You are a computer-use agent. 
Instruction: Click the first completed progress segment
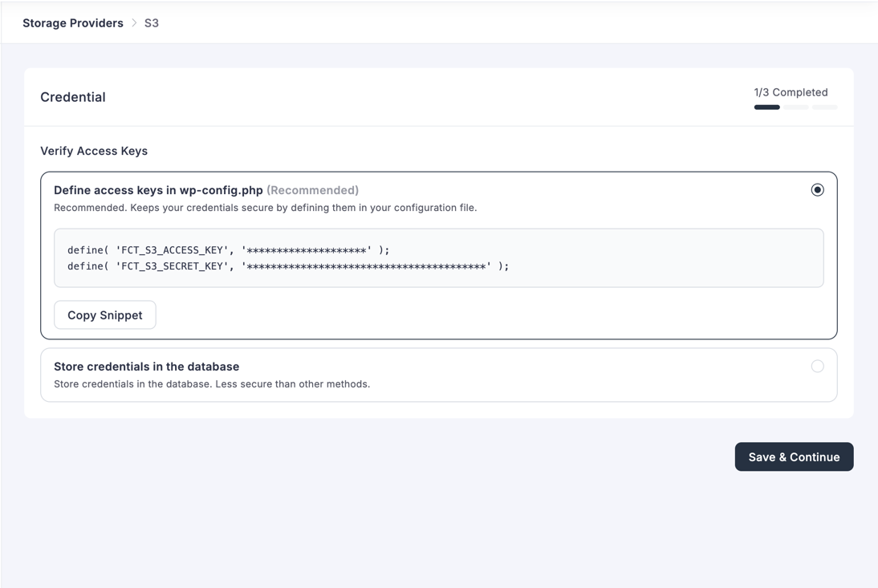point(766,107)
